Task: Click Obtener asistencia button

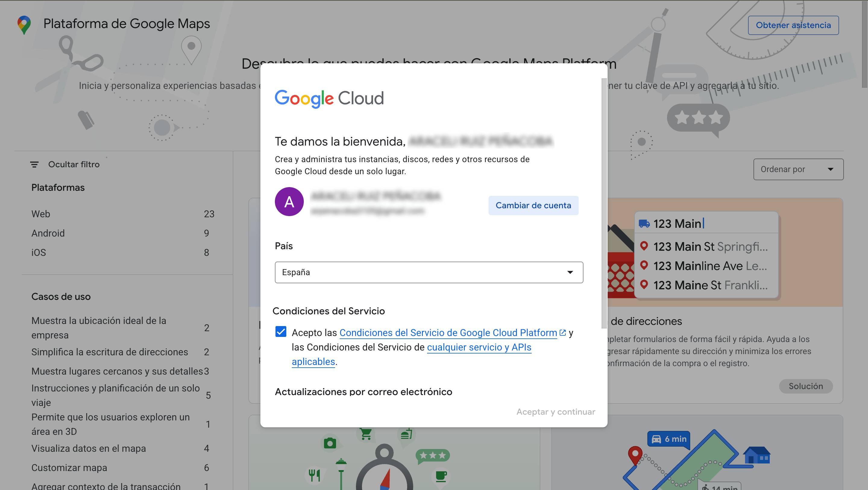Action: 793,25
